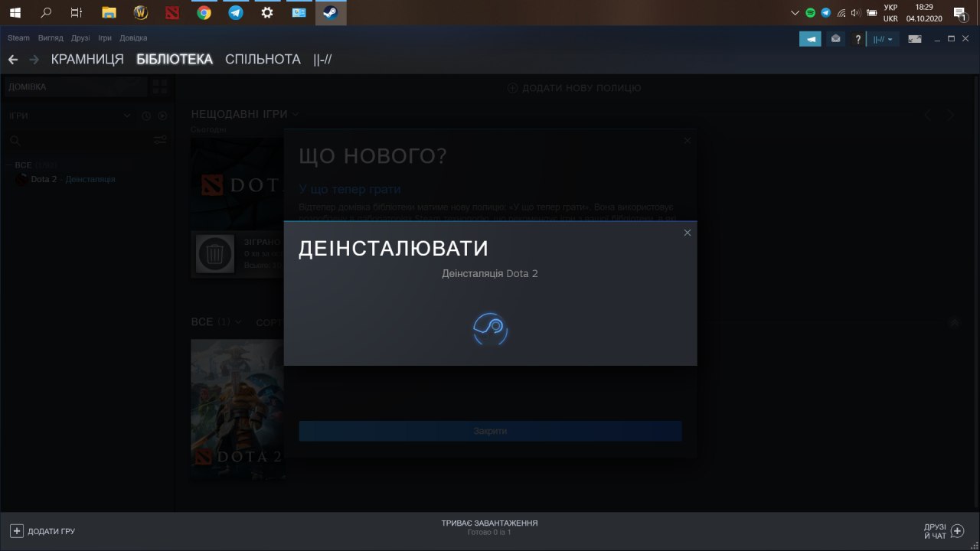Open the Steam icon in the Windows taskbar
Image resolution: width=980 pixels, height=551 pixels.
[331, 12]
